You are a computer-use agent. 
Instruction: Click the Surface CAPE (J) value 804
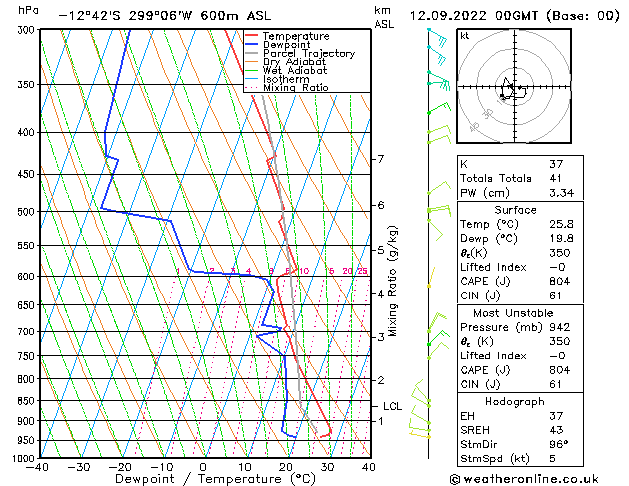point(560,281)
